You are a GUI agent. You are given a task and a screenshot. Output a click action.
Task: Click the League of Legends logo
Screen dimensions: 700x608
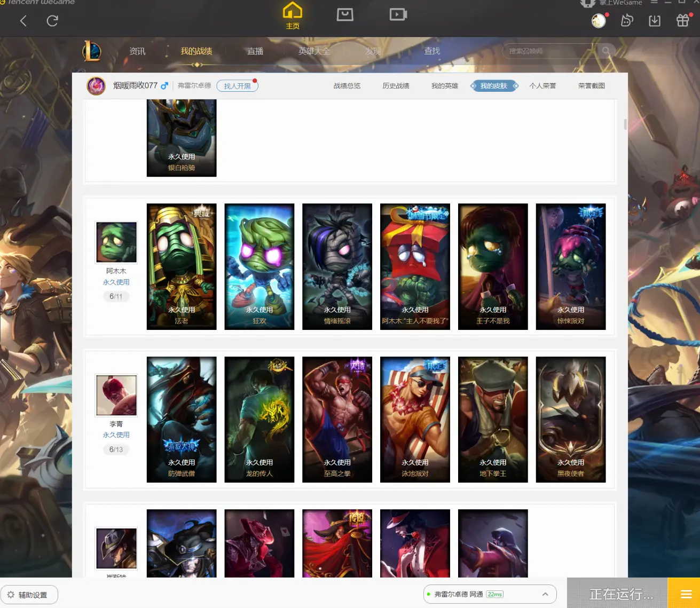point(92,51)
